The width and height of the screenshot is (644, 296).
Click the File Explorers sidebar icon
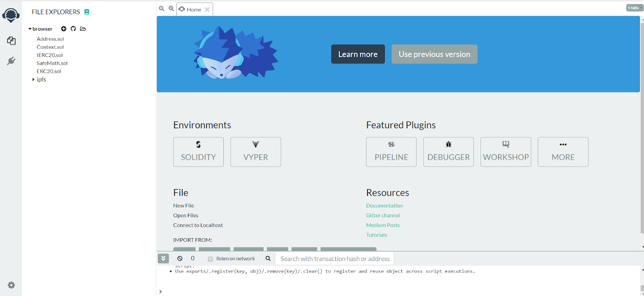pyautogui.click(x=11, y=41)
